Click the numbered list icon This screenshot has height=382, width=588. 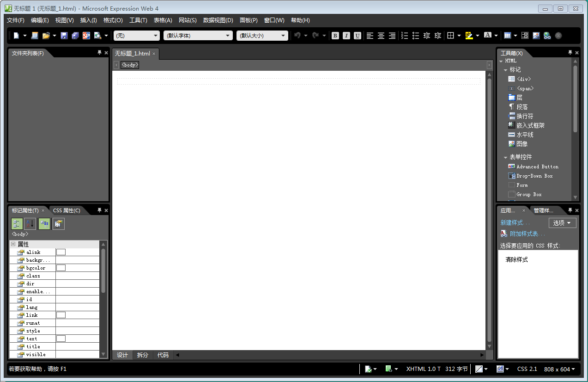[x=405, y=36]
